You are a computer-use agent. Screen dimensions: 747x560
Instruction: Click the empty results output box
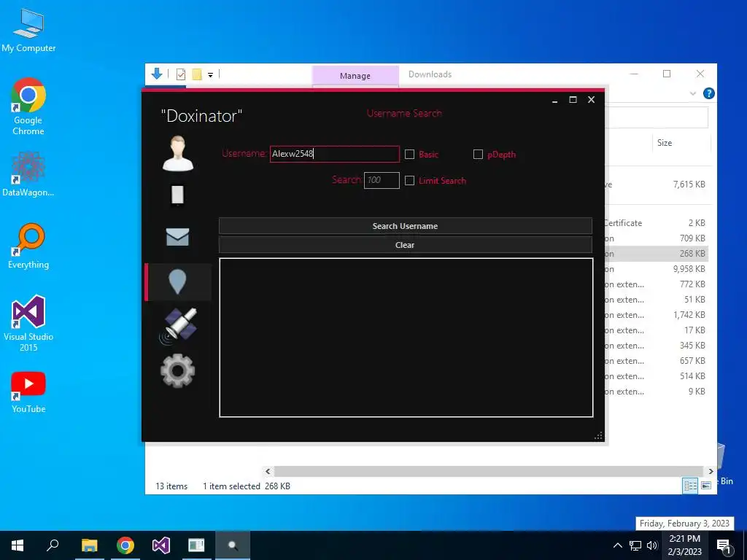(x=406, y=338)
